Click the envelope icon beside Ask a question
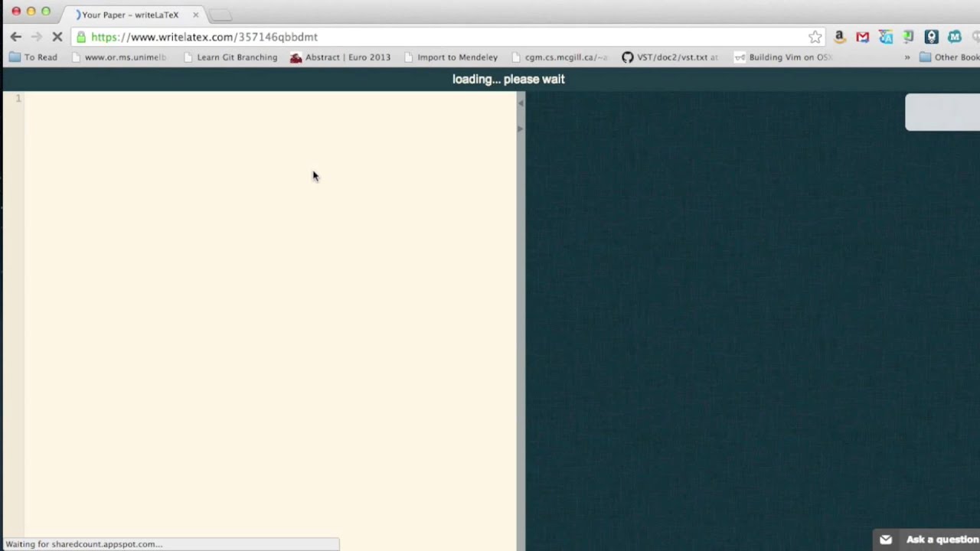The height and width of the screenshot is (551, 980). pyautogui.click(x=886, y=540)
